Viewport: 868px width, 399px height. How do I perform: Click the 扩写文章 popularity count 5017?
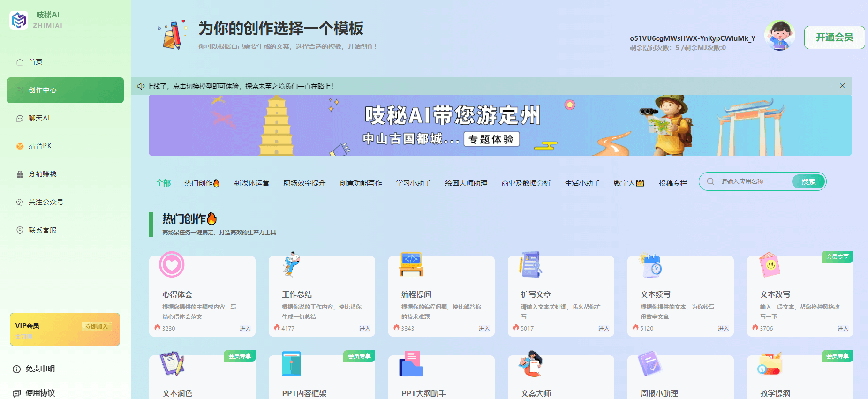(x=527, y=328)
